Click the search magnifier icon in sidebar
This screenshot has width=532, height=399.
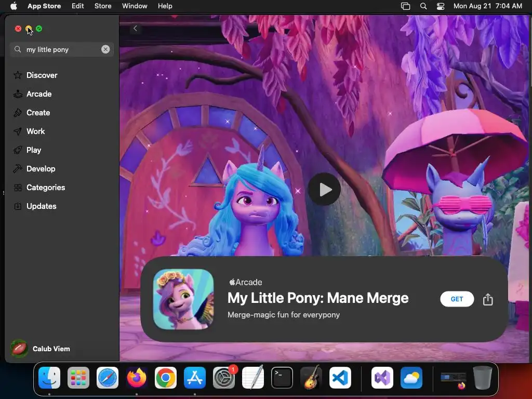tap(18, 49)
